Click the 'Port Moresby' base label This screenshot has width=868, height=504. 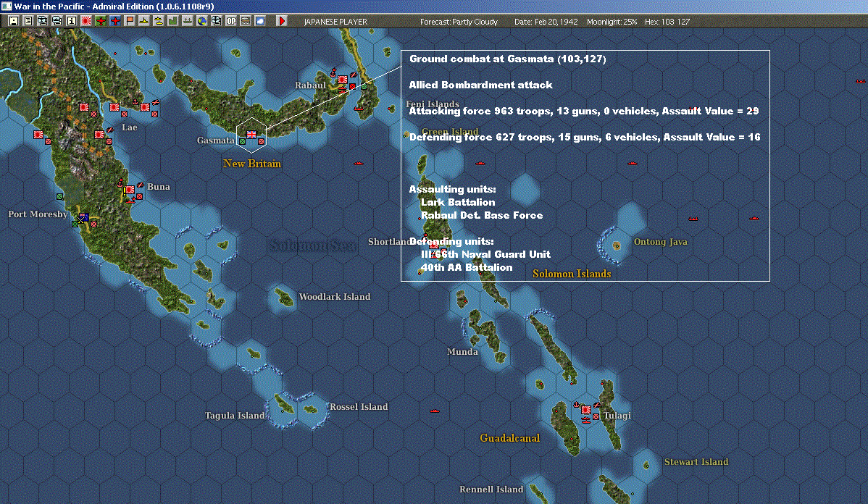click(38, 214)
